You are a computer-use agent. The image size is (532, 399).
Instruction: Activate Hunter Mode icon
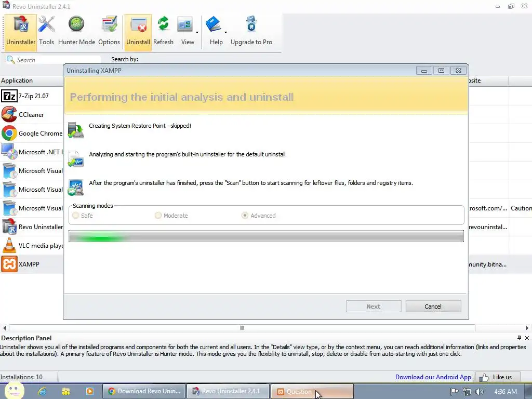76,32
